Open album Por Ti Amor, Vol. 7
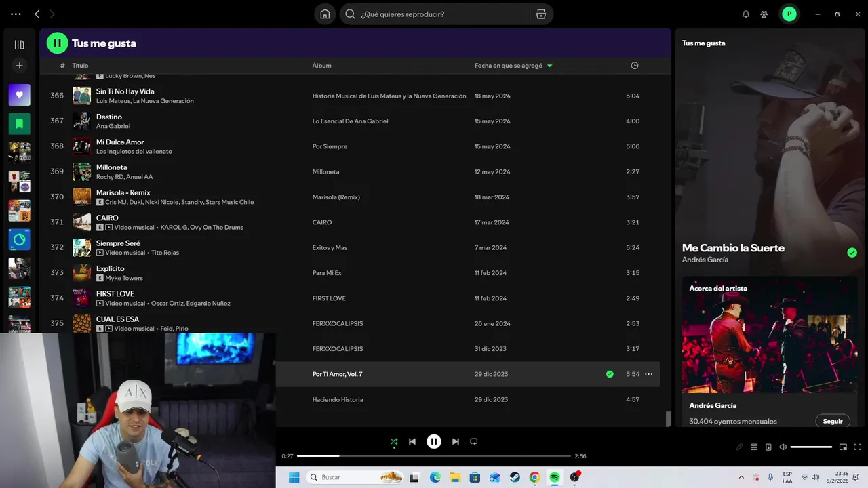868x488 pixels. pos(337,374)
